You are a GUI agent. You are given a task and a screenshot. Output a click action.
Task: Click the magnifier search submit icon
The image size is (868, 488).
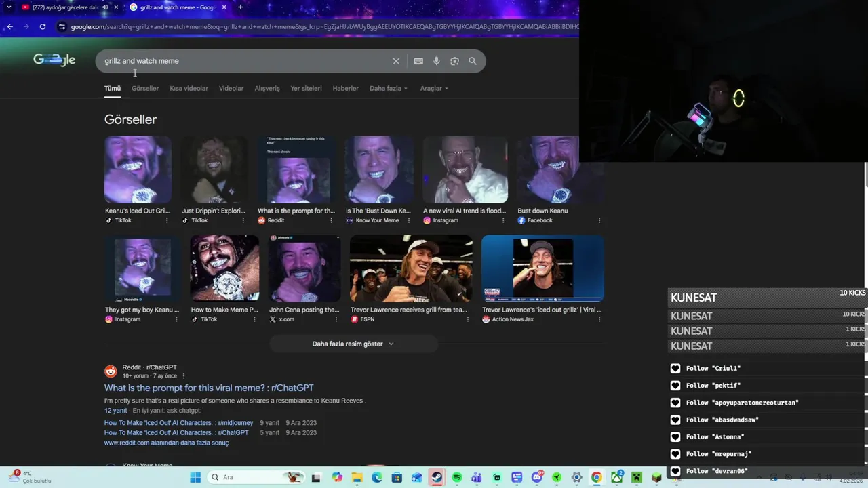click(x=473, y=61)
